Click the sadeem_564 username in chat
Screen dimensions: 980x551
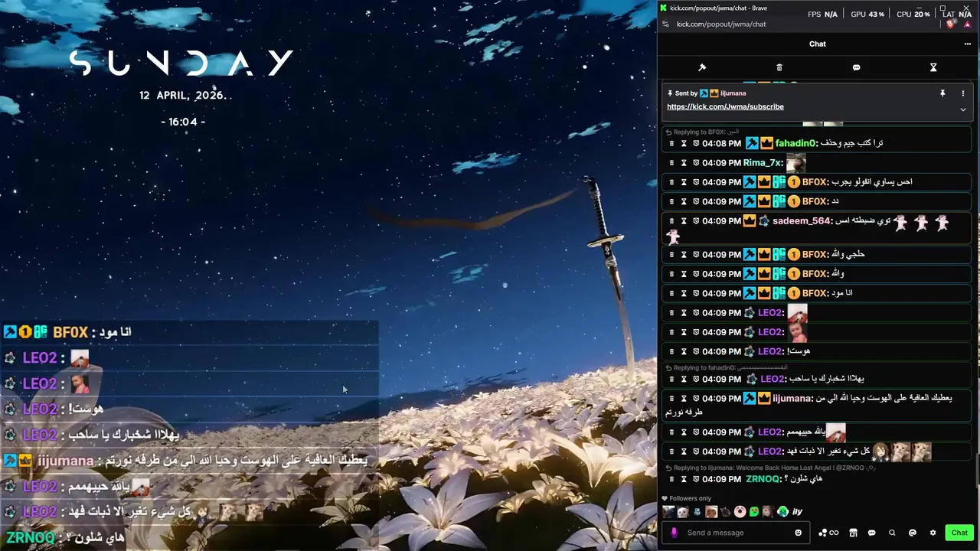tap(802, 221)
